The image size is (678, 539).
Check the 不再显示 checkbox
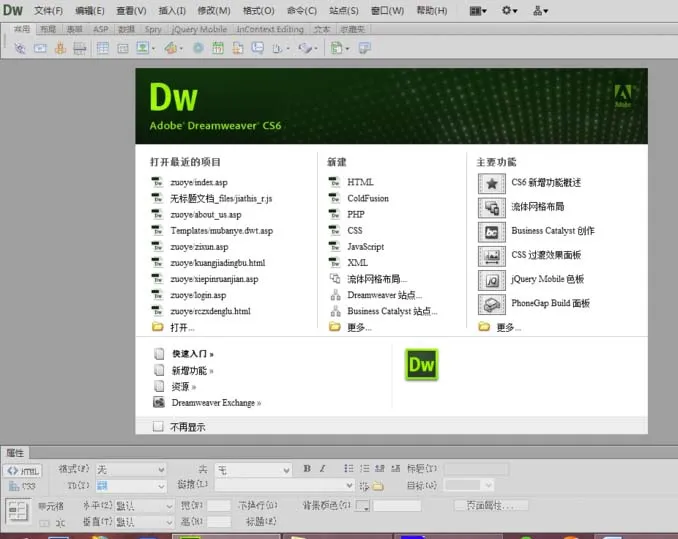pos(158,427)
